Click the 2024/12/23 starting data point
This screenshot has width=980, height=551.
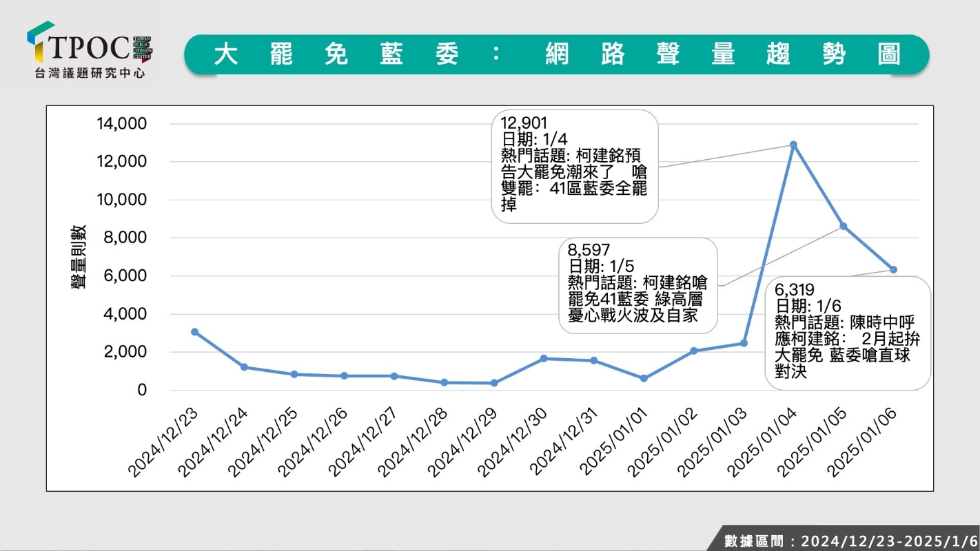tap(195, 331)
